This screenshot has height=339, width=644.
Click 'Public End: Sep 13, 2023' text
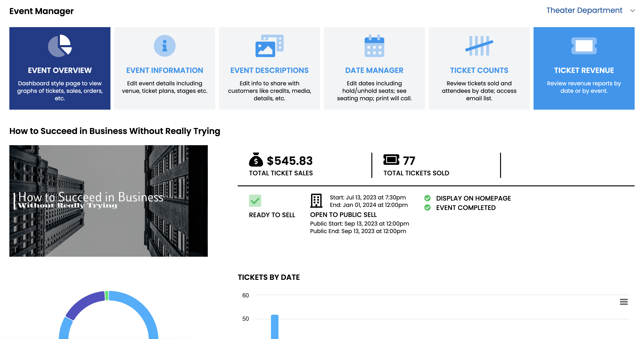tap(358, 231)
